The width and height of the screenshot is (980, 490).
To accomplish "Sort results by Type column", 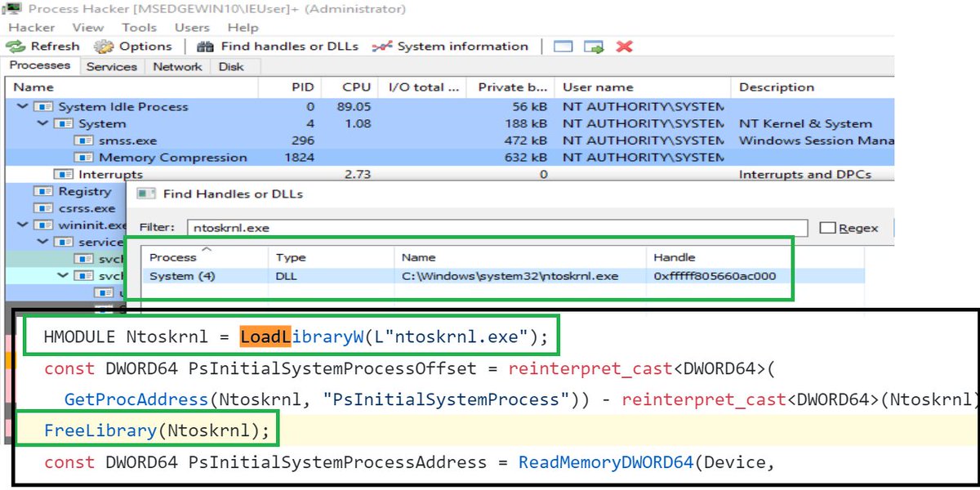I will pyautogui.click(x=332, y=257).
